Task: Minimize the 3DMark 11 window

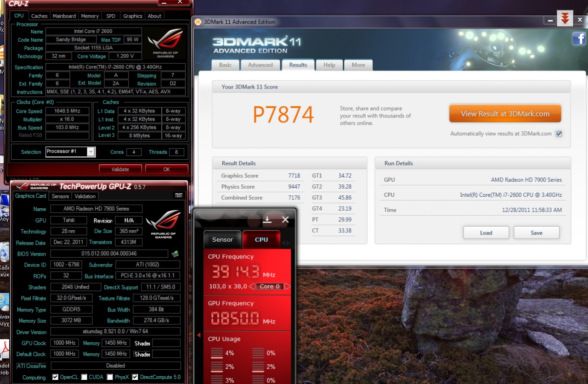Action: pos(549,21)
